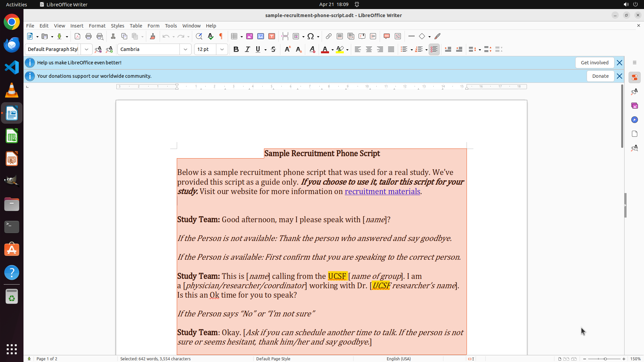
Task: Expand the font name dropdown
Action: (185, 49)
